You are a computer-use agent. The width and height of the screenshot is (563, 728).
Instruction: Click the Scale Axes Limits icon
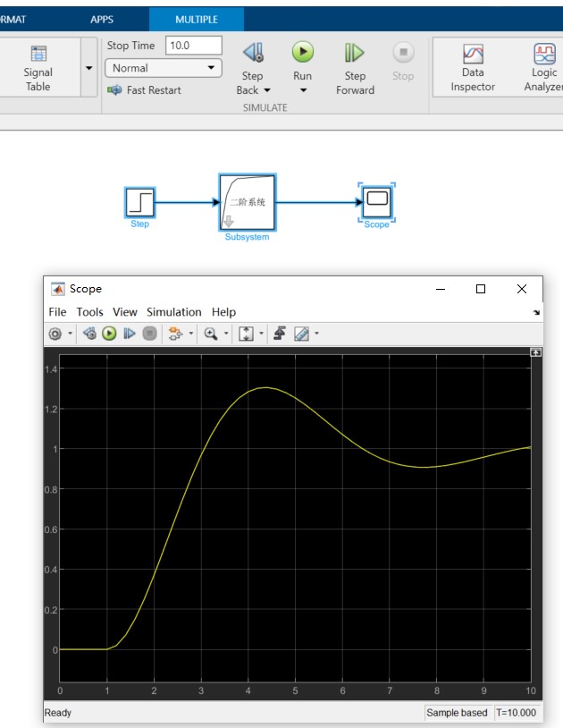click(246, 334)
